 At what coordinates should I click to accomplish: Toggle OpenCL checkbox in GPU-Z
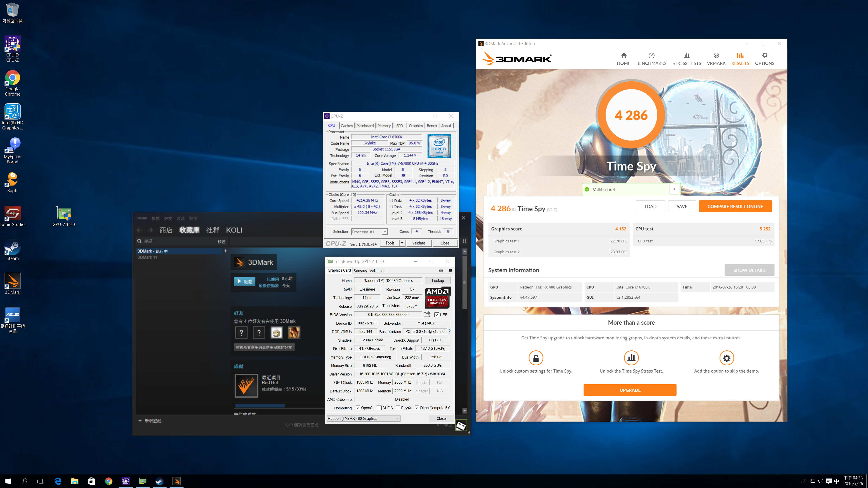pos(358,408)
